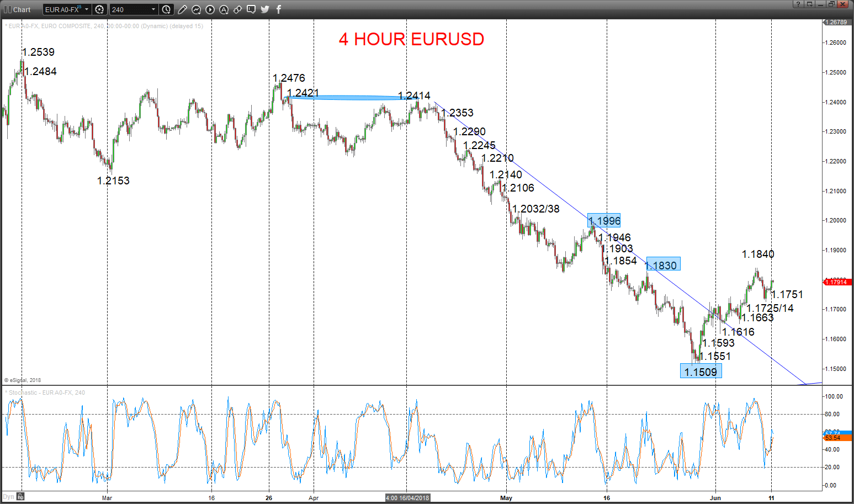Click the 1.25000 price axis label
The image size is (854, 504).
(x=836, y=72)
